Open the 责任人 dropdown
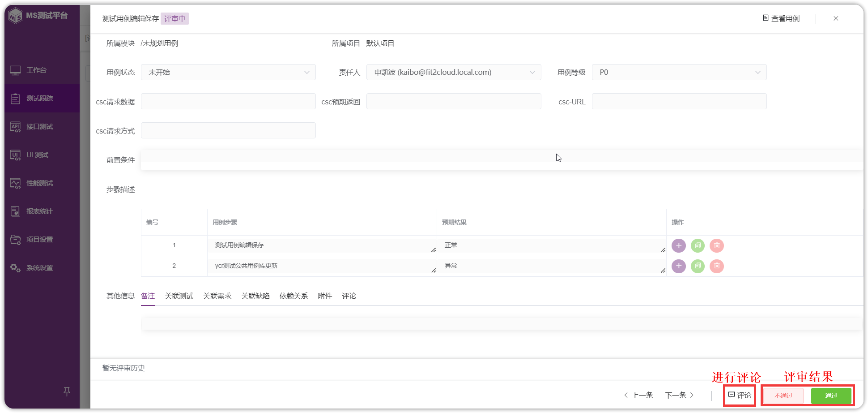 coord(454,72)
